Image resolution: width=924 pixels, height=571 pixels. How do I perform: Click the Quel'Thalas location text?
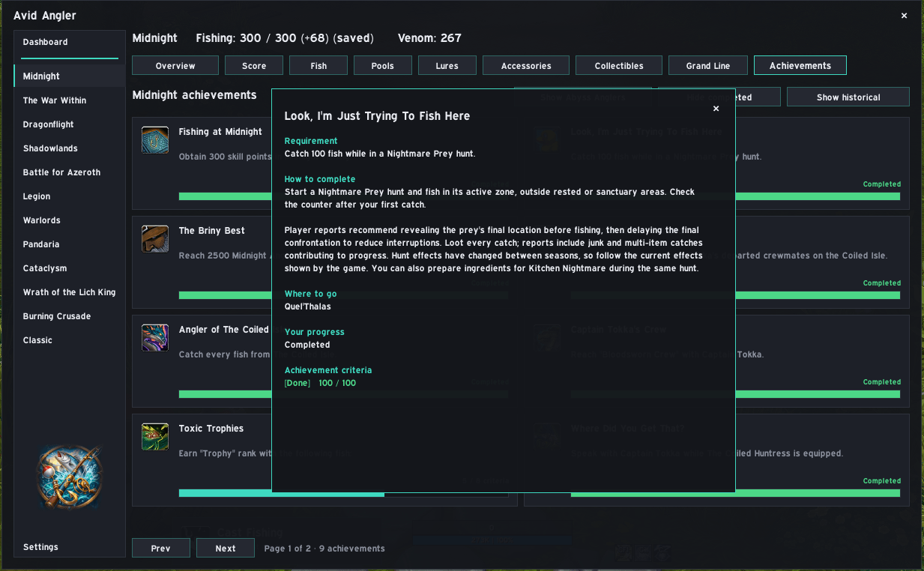[x=307, y=306]
